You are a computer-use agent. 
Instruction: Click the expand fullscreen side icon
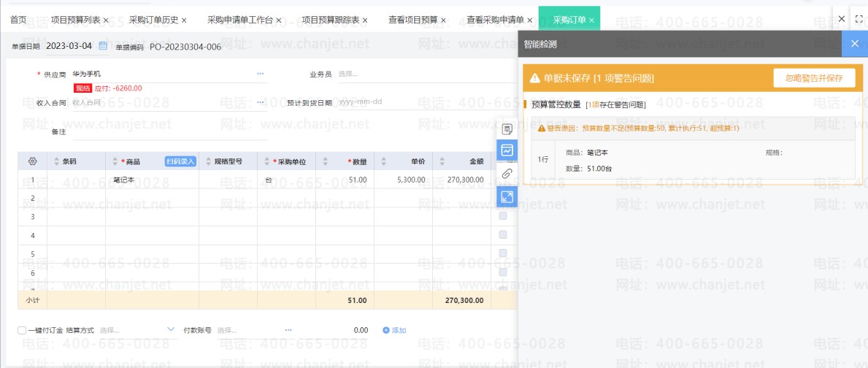(x=507, y=196)
